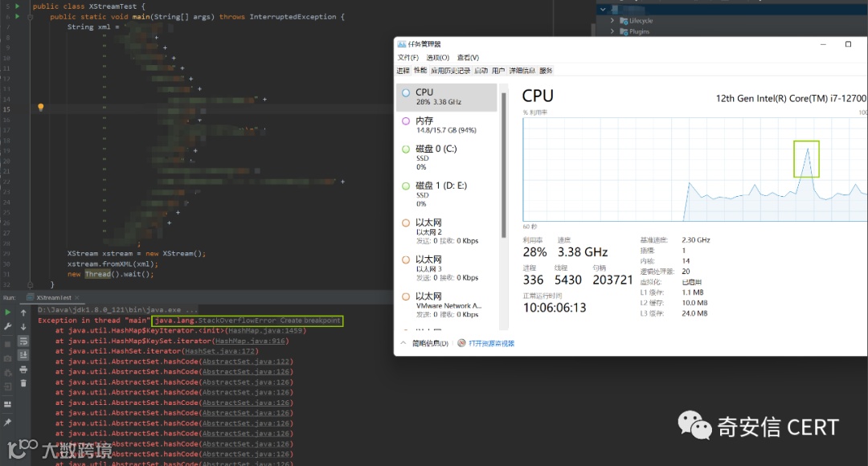This screenshot has height=466, width=868.
Task: Select 磁盘 1 (D: E:) in sidebar
Action: pos(448,194)
